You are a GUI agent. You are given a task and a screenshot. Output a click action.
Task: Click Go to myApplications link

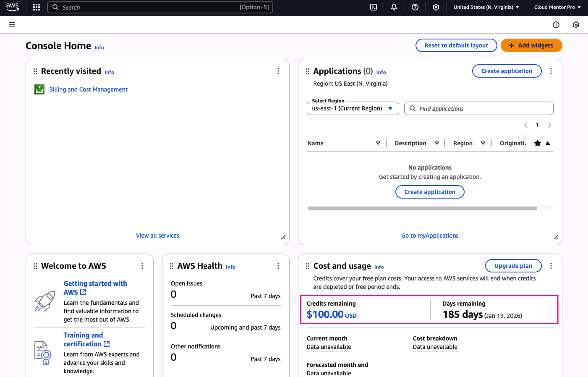(x=430, y=236)
